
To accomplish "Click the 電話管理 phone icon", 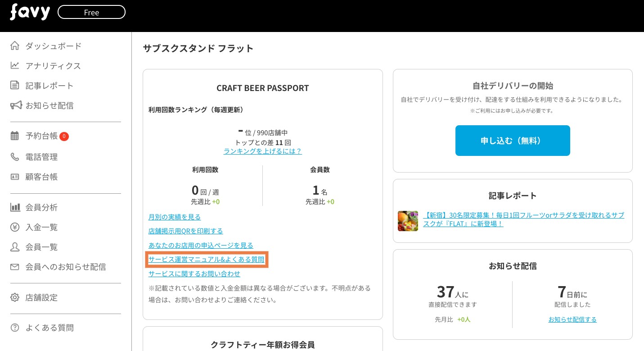I will [x=15, y=157].
